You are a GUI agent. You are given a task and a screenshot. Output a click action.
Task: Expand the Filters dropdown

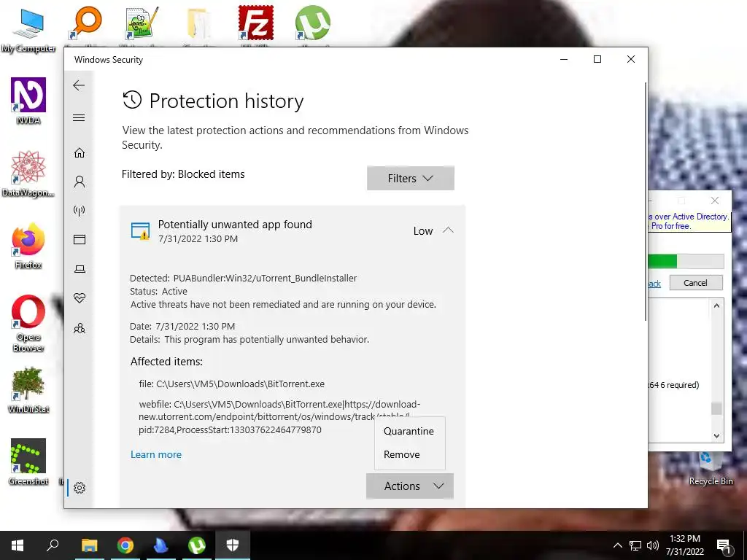click(410, 178)
